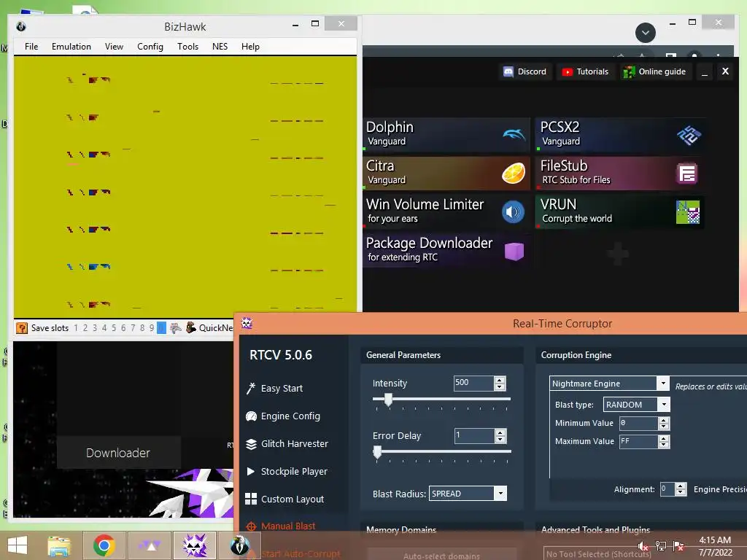Image resolution: width=747 pixels, height=560 pixels.
Task: Open the Action Center flag icon
Action: point(678,546)
